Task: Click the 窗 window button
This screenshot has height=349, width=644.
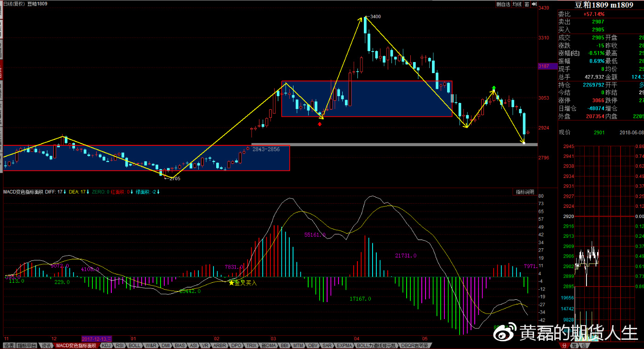Action: coord(527,4)
